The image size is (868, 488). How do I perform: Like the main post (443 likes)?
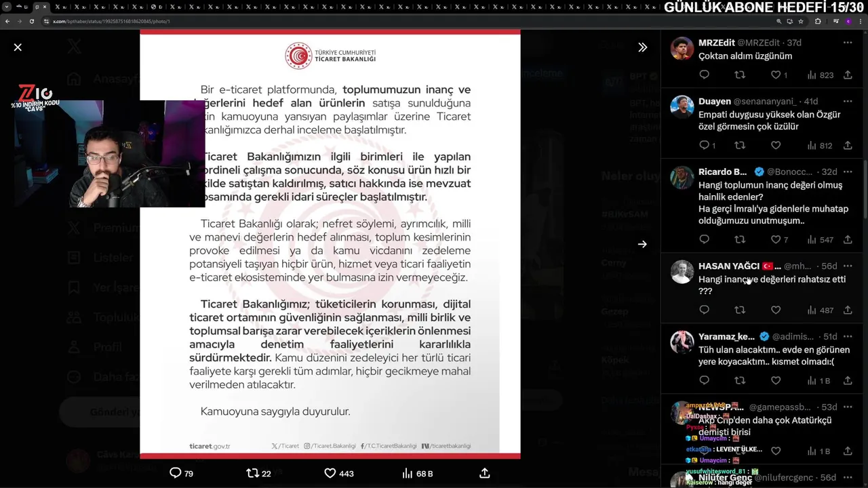pyautogui.click(x=338, y=473)
